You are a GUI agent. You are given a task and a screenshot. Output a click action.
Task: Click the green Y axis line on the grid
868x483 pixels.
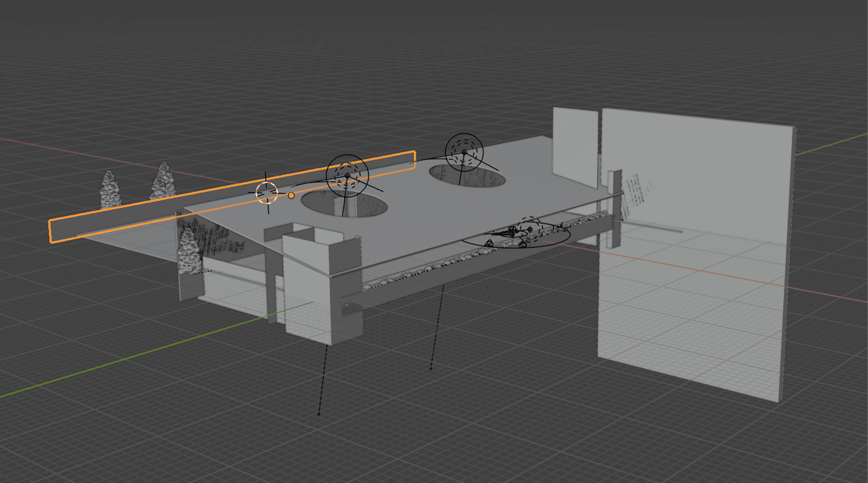pos(135,356)
